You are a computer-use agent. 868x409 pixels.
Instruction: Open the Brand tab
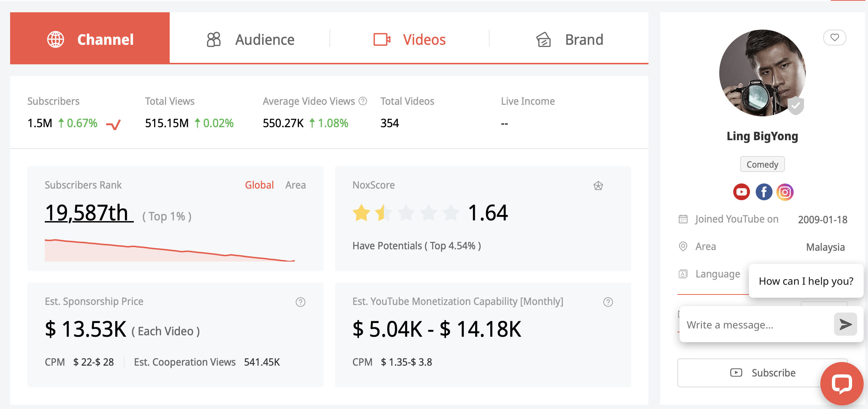[569, 39]
